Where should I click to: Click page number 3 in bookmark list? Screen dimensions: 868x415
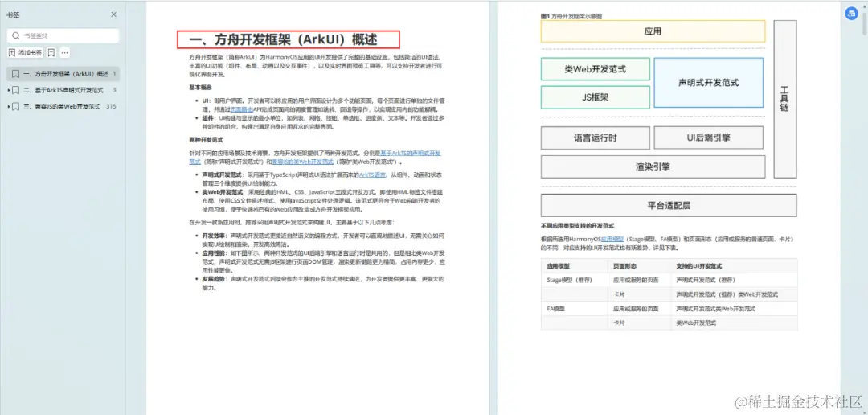click(114, 90)
